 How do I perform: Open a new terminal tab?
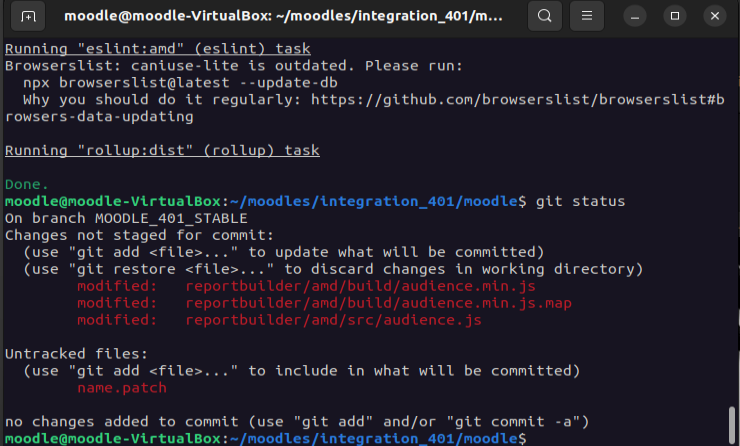coord(28,16)
